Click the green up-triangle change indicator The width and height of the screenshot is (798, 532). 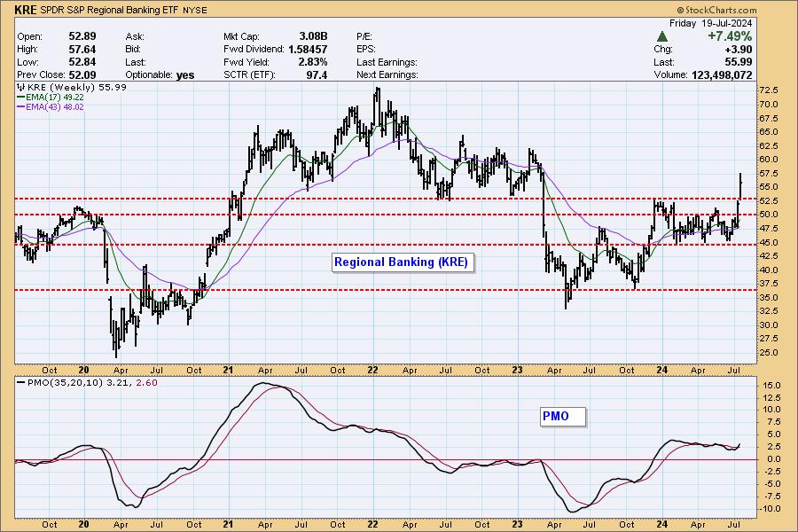pyautogui.click(x=661, y=36)
